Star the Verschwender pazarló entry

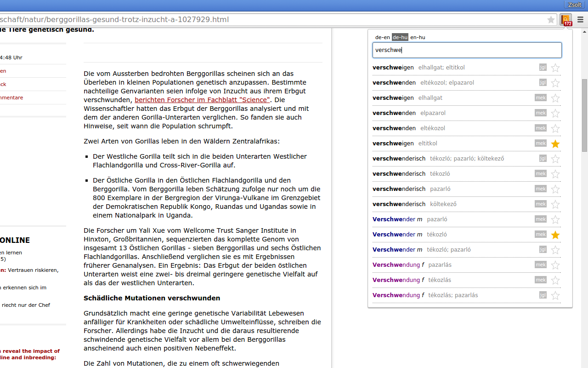point(555,219)
